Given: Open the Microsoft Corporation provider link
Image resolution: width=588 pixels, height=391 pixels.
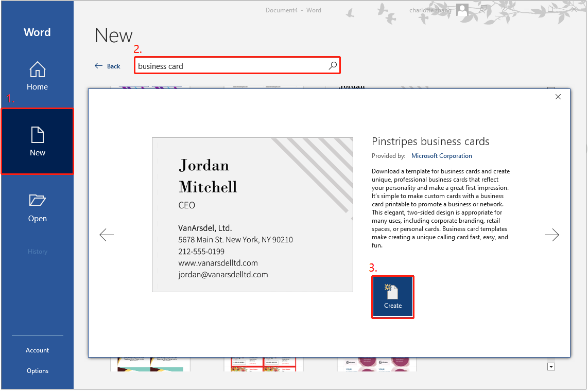Looking at the screenshot, I should [441, 156].
